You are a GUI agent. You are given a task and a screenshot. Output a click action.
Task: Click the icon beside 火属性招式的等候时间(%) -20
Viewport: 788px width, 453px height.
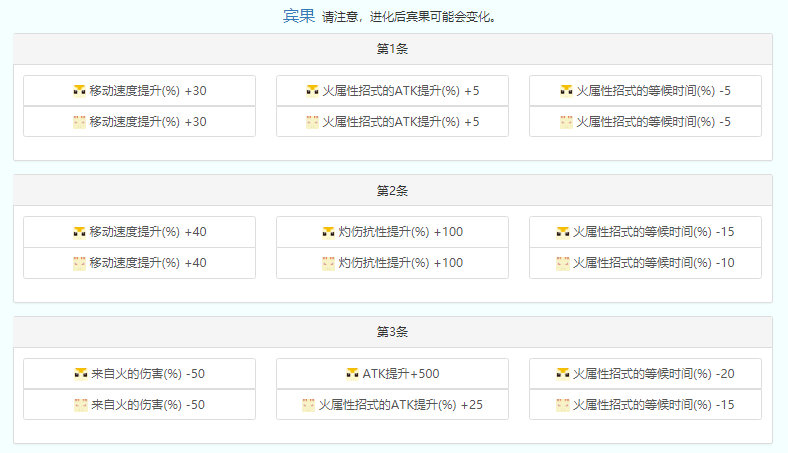[x=562, y=374]
